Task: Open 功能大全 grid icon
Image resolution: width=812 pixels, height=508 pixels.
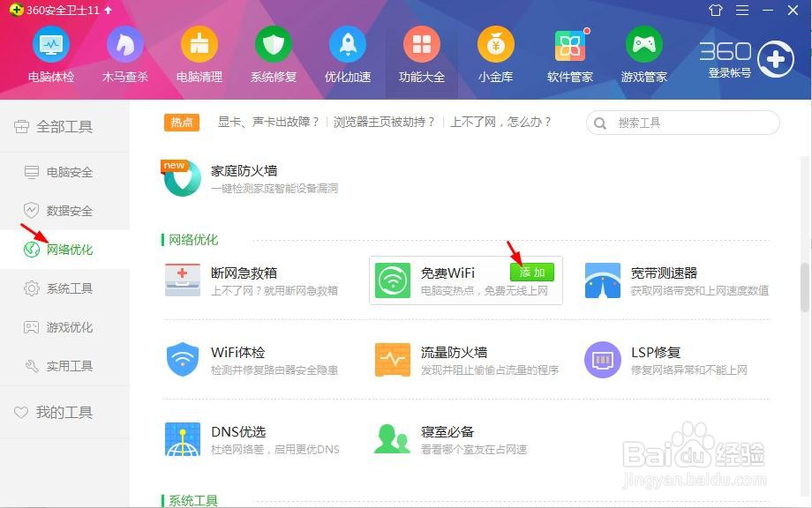Action: [x=422, y=44]
